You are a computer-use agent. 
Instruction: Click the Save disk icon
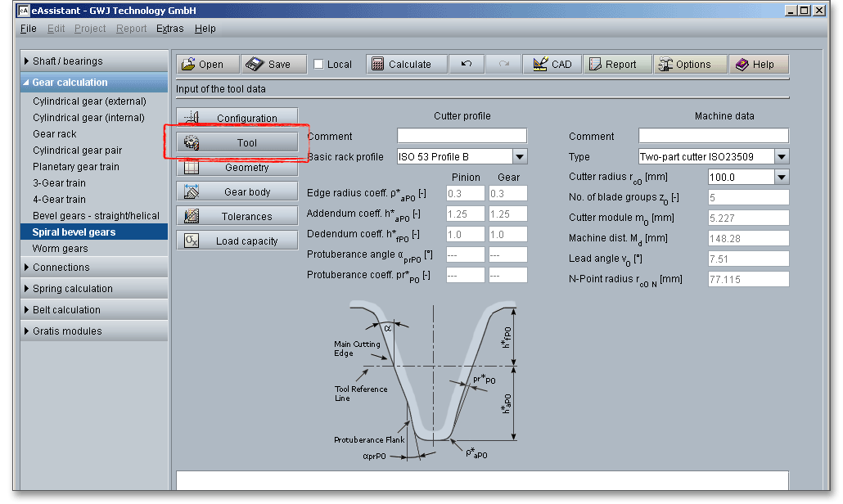(x=255, y=65)
